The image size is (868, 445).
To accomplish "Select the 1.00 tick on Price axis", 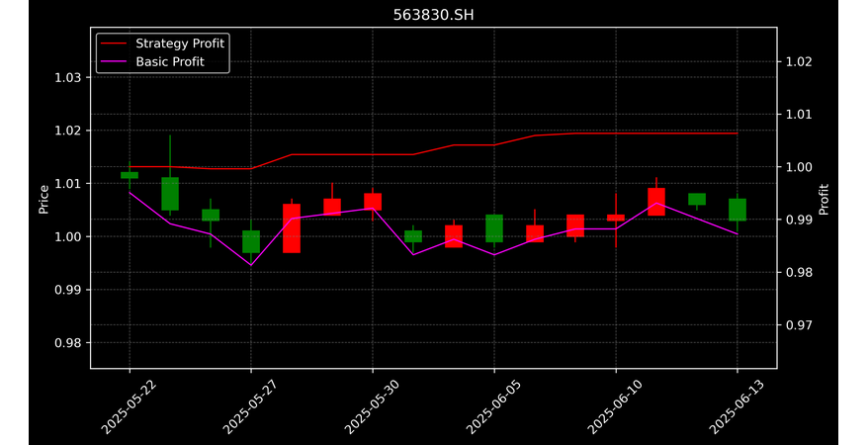I will (x=68, y=237).
